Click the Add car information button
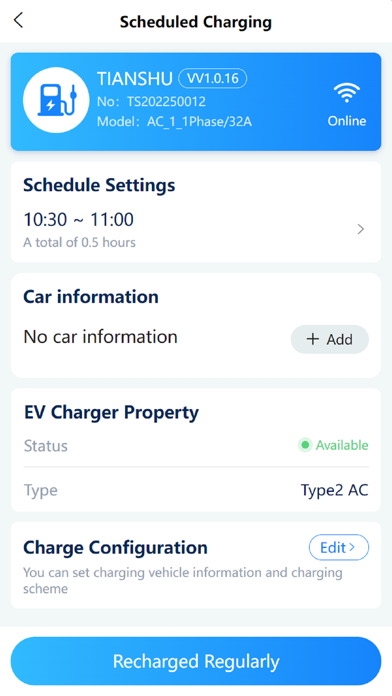Image resolution: width=392 pixels, height=696 pixels. point(329,339)
